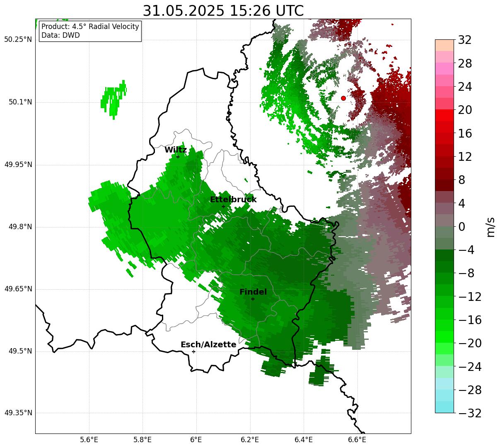The width and height of the screenshot is (500, 448).
Task: Click the Wiltz cross marker
Action: 178,157
